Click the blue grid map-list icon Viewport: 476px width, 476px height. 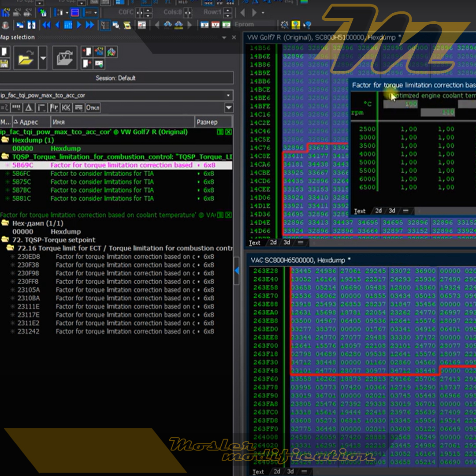68,25
